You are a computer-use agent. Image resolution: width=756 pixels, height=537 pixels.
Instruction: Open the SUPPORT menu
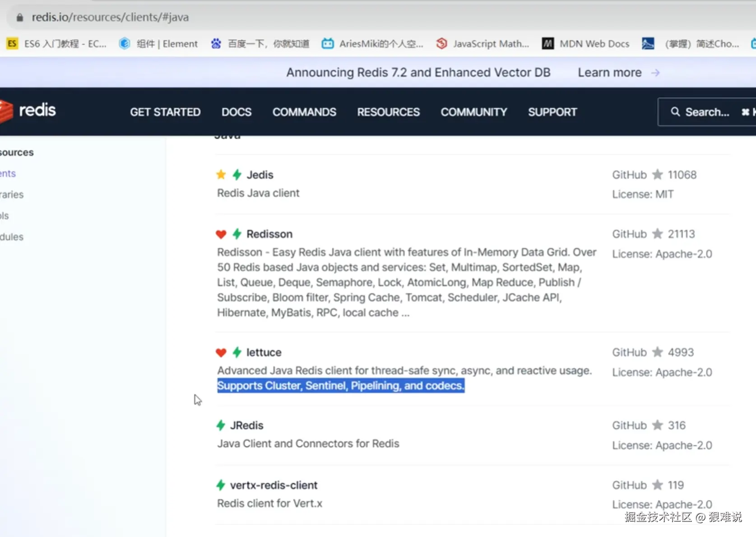552,112
